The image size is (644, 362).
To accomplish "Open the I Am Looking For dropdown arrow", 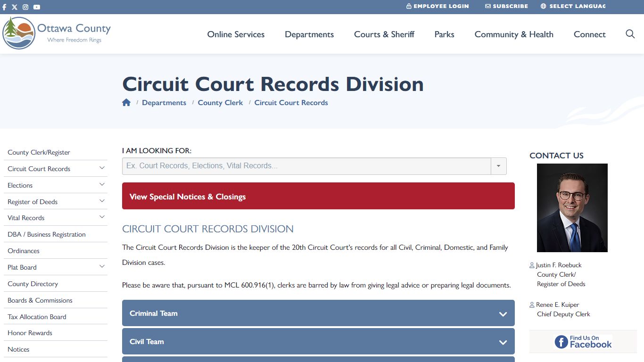I will (x=499, y=166).
